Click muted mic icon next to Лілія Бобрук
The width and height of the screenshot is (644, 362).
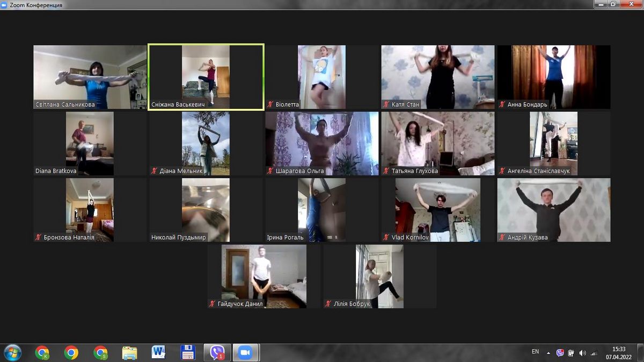coord(328,304)
